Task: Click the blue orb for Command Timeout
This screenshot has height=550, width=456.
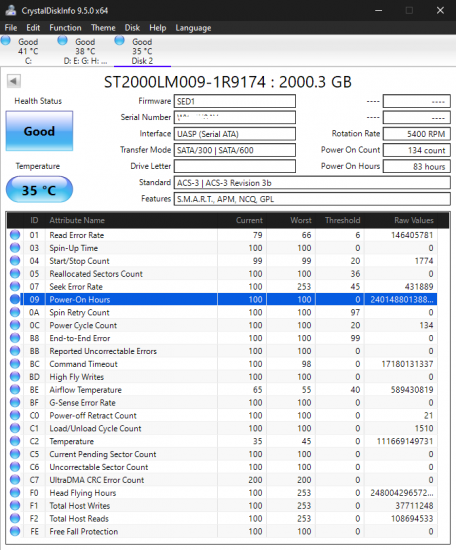Action: [15, 363]
